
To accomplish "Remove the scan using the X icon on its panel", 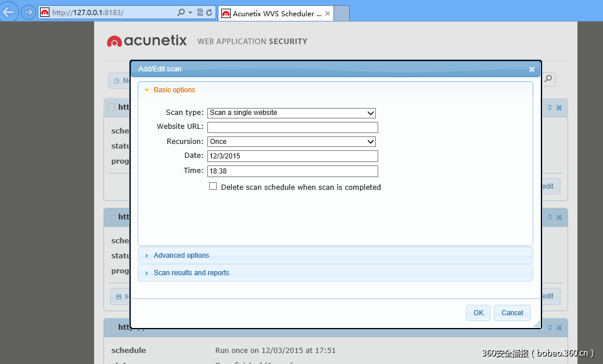I will (559, 107).
